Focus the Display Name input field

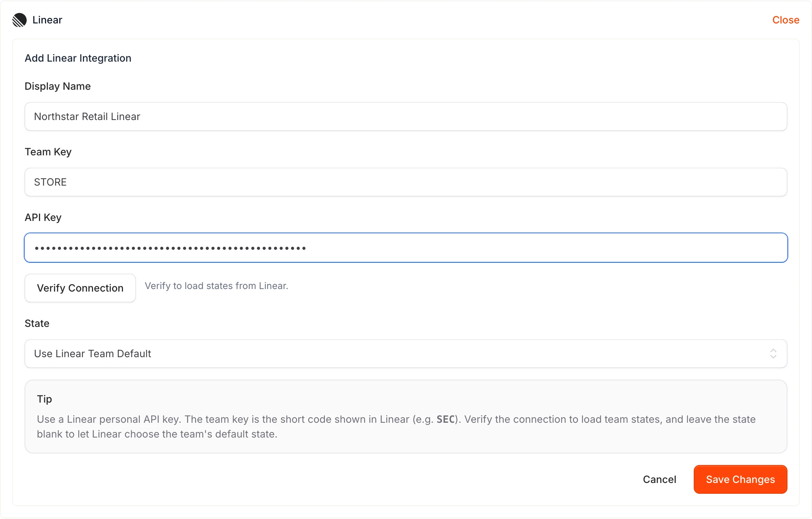(x=406, y=116)
